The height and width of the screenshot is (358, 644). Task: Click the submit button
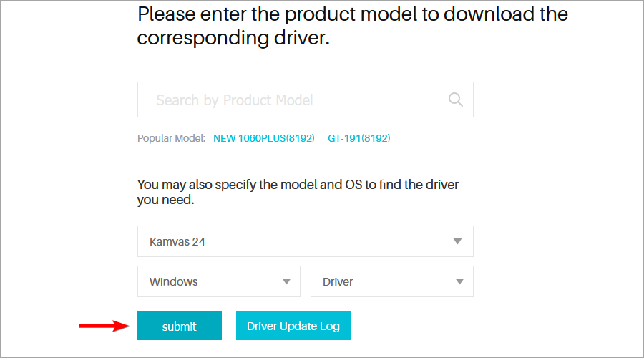click(x=180, y=326)
